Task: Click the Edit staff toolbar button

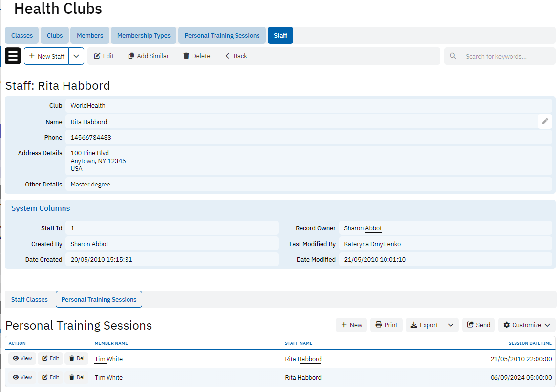Action: (x=104, y=56)
